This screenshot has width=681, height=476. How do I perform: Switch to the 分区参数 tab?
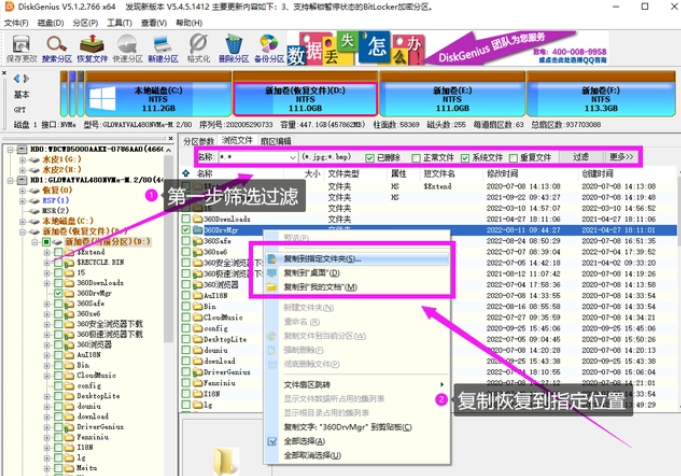click(199, 141)
